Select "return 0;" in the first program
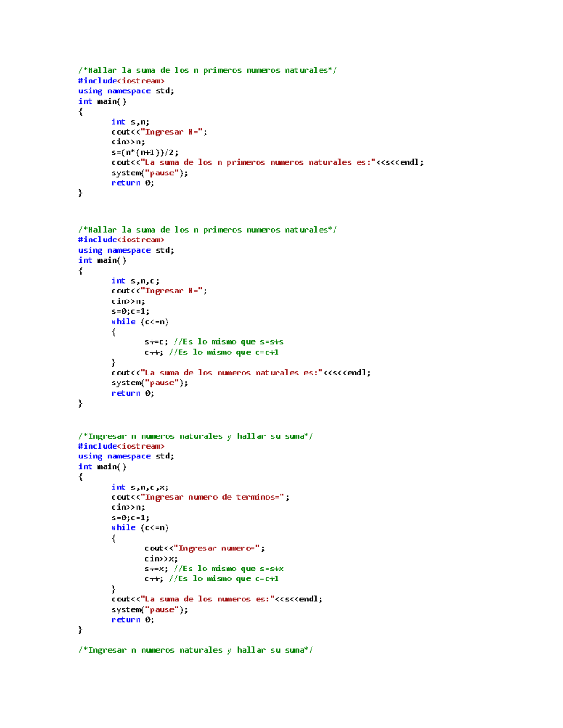The height and width of the screenshot is (728, 563). point(131,182)
